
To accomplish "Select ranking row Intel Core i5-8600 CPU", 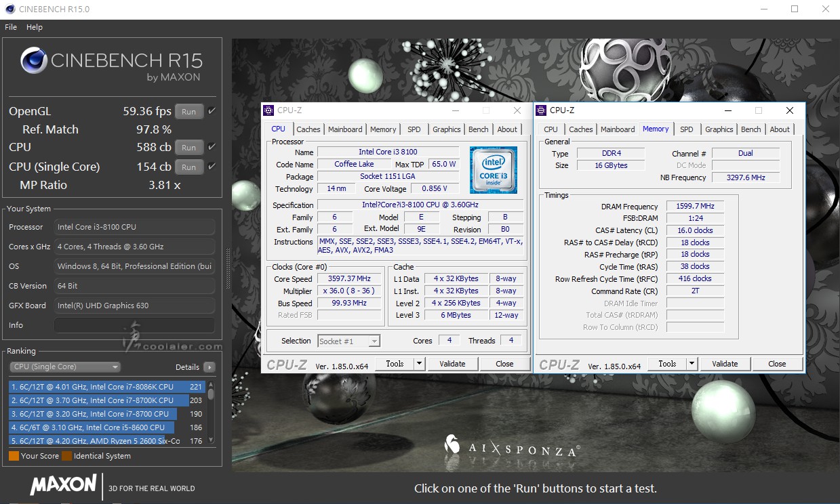I will coord(107,427).
